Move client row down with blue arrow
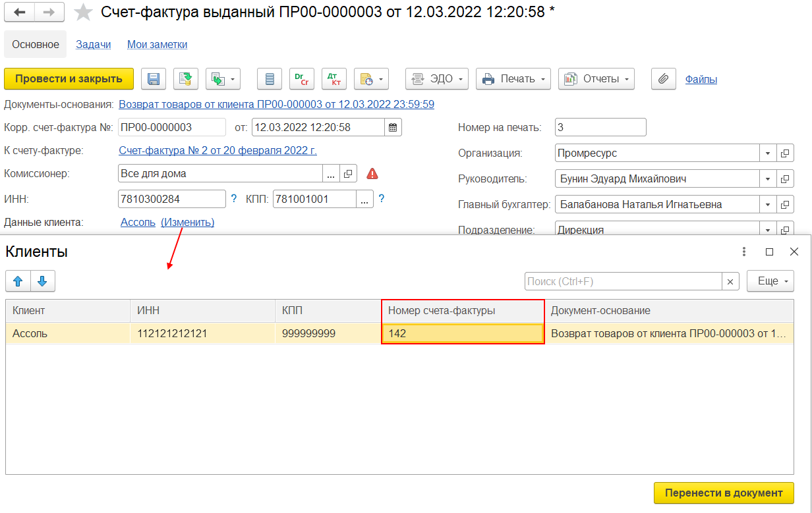Screen dimensions: 812x513 click(43, 281)
